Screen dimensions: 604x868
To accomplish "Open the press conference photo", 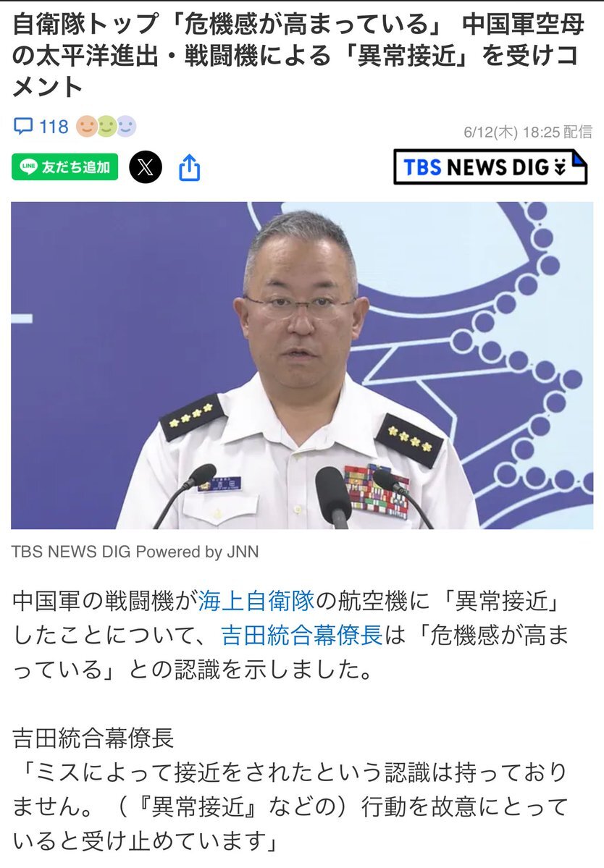I will coord(302,366).
